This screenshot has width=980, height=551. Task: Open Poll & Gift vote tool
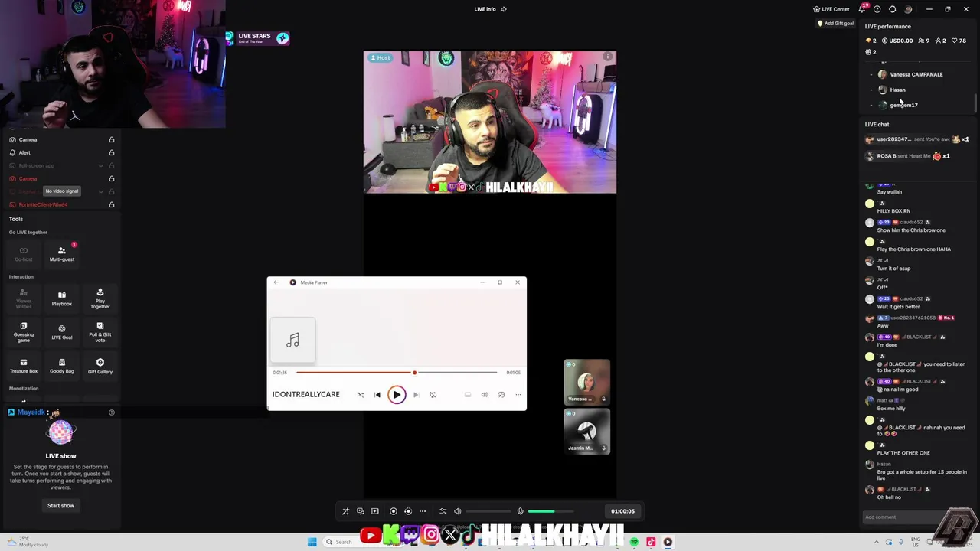100,331
